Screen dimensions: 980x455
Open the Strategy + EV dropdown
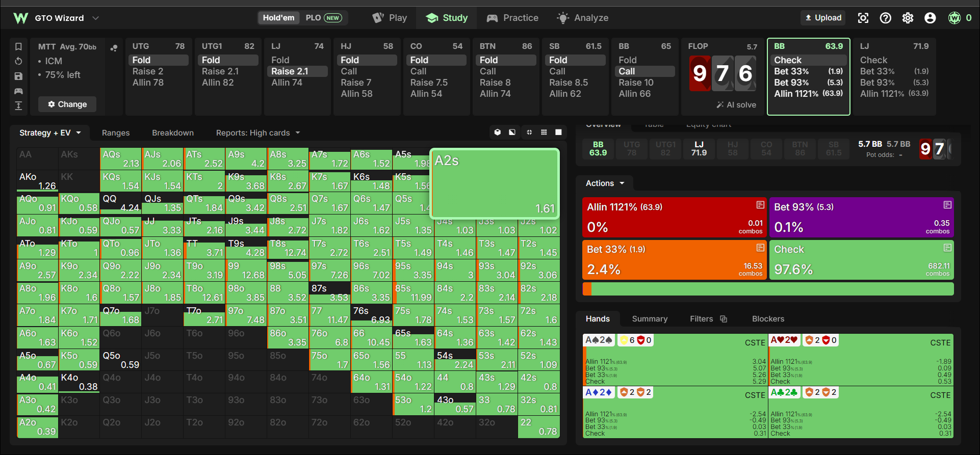click(50, 133)
